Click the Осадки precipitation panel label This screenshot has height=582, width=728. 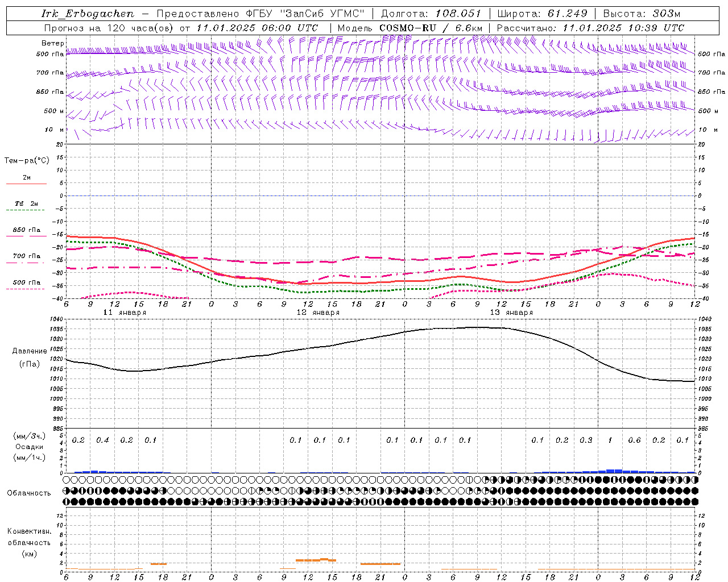coord(30,447)
